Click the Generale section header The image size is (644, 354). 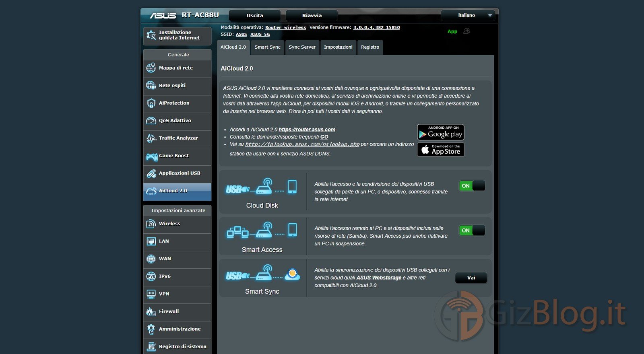tap(178, 55)
